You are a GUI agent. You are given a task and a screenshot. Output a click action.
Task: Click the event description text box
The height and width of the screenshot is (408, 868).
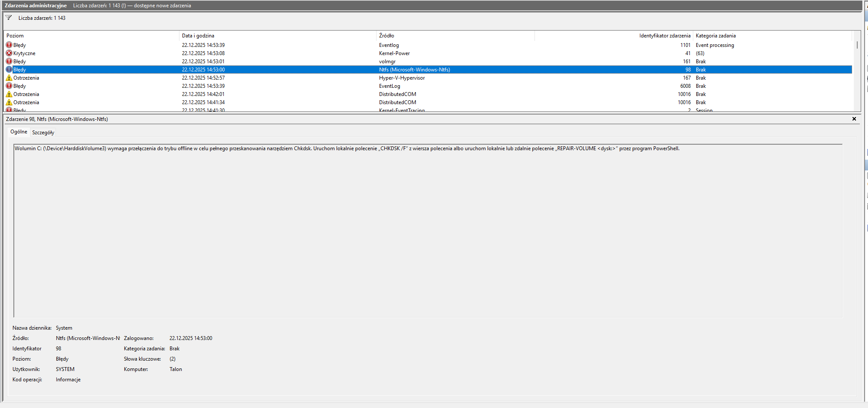pyautogui.click(x=428, y=231)
